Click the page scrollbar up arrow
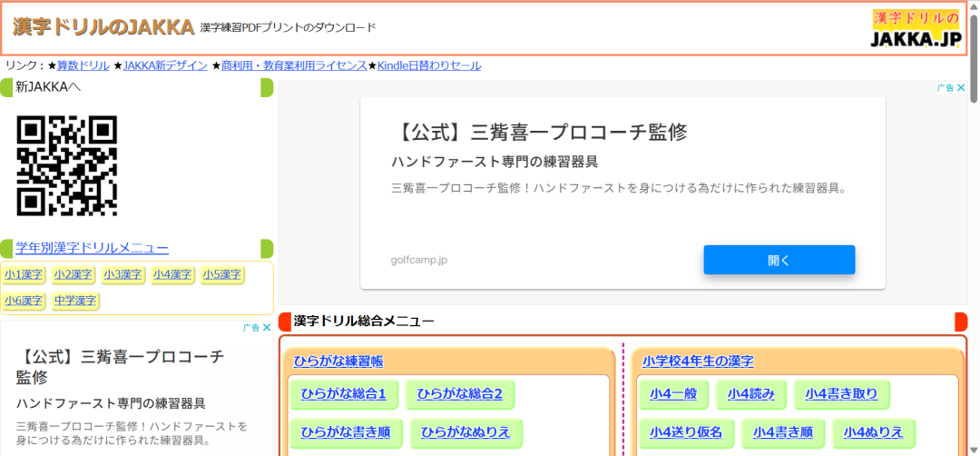 point(974,5)
